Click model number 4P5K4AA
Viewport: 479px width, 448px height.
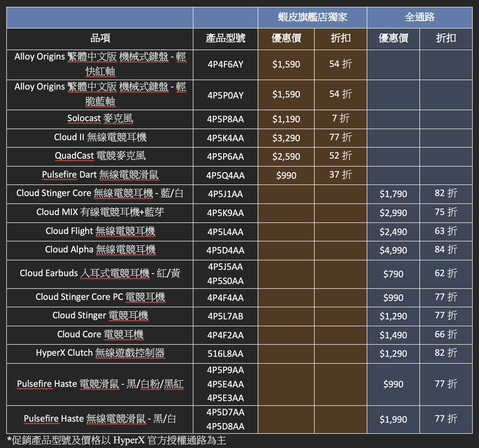pyautogui.click(x=225, y=138)
